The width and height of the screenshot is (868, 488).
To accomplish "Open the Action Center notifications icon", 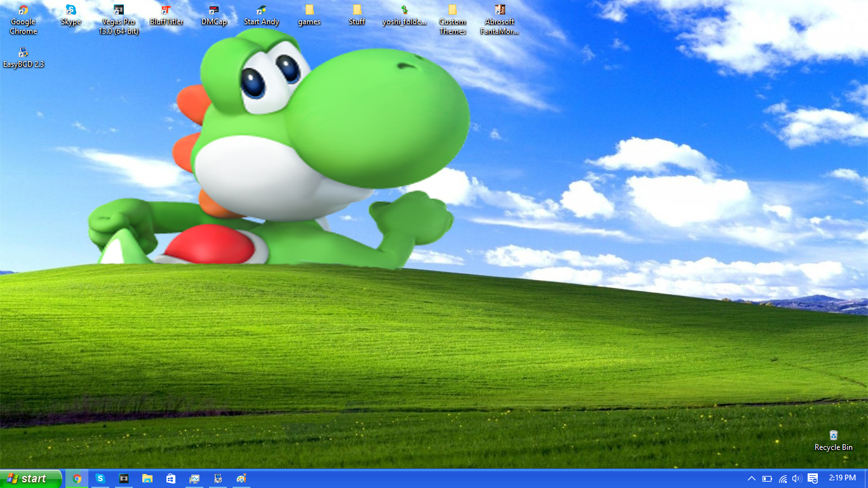I will 813,478.
